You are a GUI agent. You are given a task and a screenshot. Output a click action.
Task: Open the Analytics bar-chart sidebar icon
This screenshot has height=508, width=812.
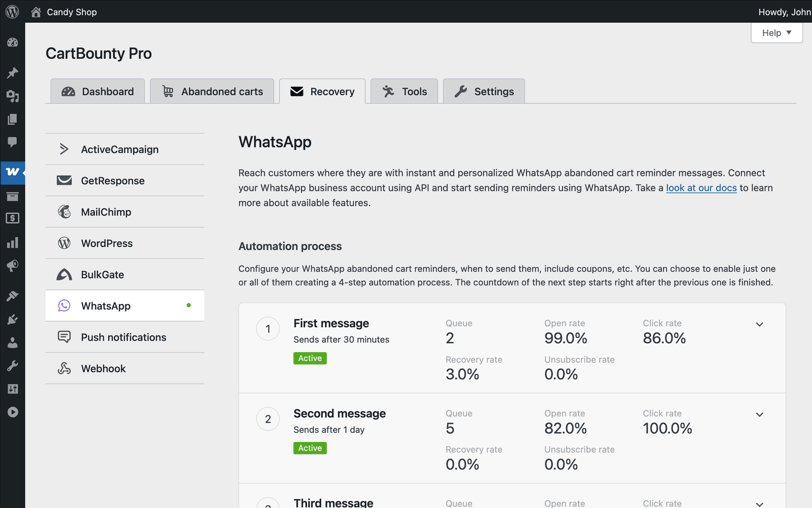tap(13, 242)
